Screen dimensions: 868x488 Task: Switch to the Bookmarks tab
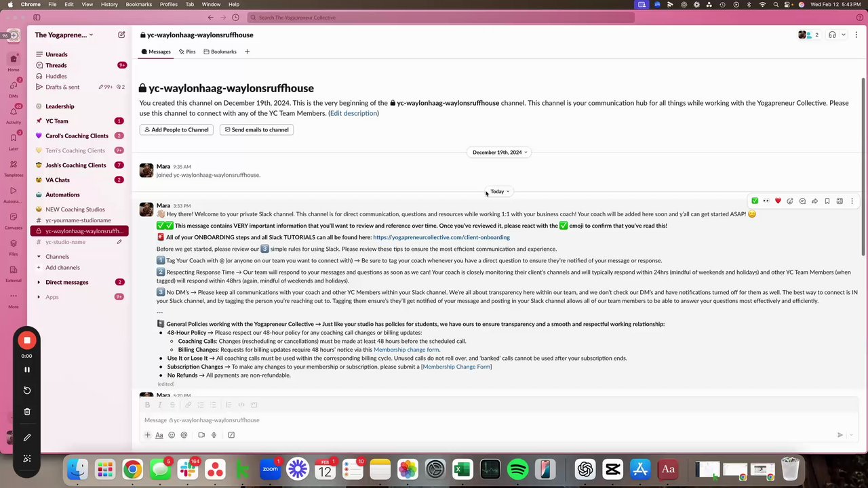(220, 52)
